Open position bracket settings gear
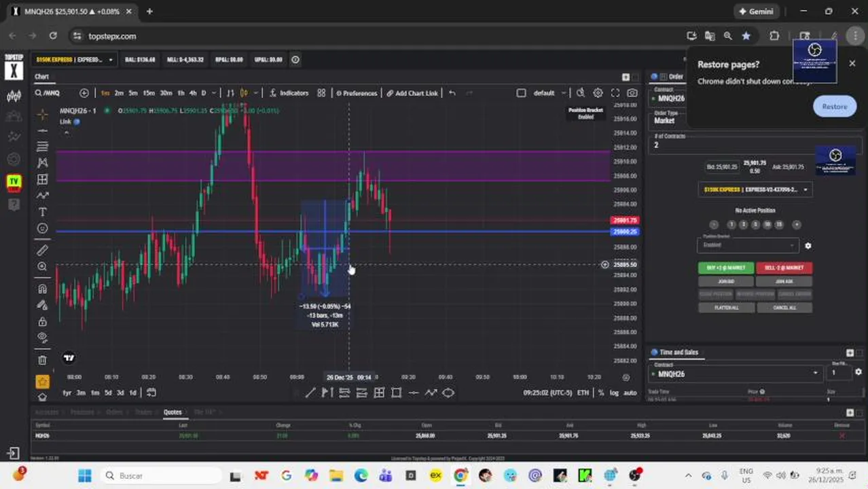Viewport: 868px width, 489px height. coord(808,246)
